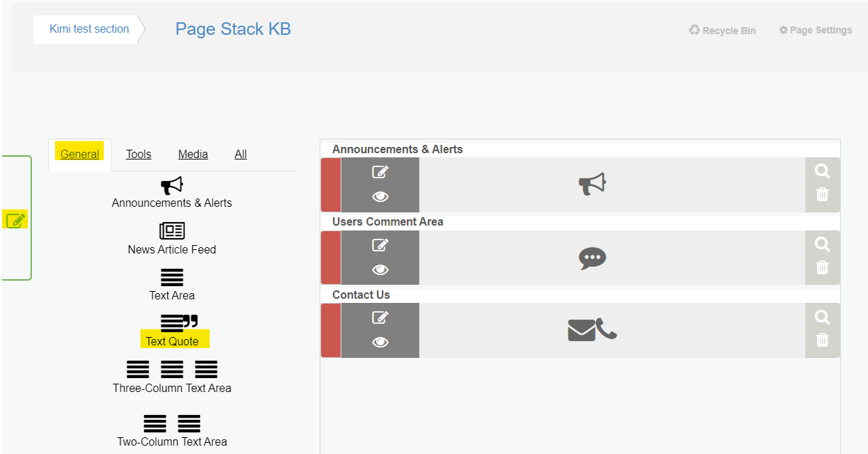Go to Kimi test section breadcrumb
The image size is (868, 454).
tap(89, 29)
